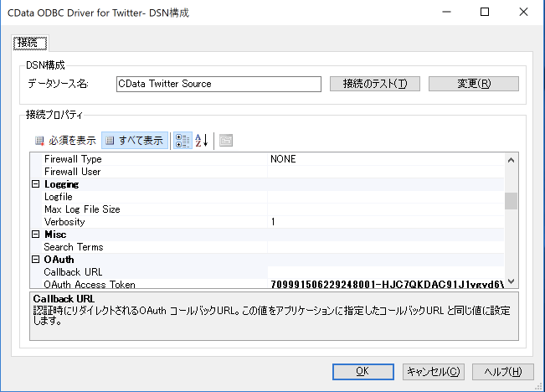The image size is (545, 392).
Task: Click the Callback URL value cell
Action: [386, 271]
